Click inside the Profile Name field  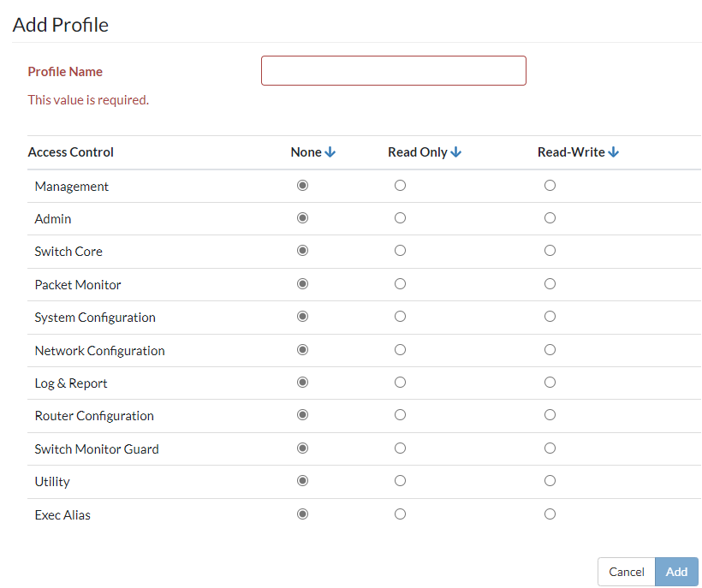393,70
